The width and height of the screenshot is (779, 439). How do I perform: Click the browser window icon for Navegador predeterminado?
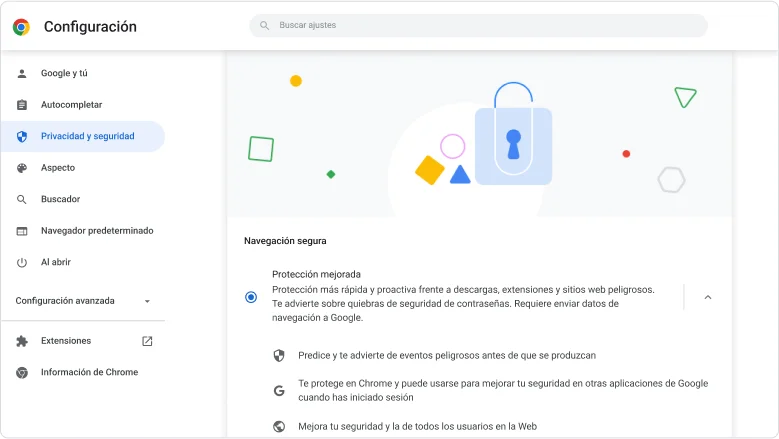22,231
